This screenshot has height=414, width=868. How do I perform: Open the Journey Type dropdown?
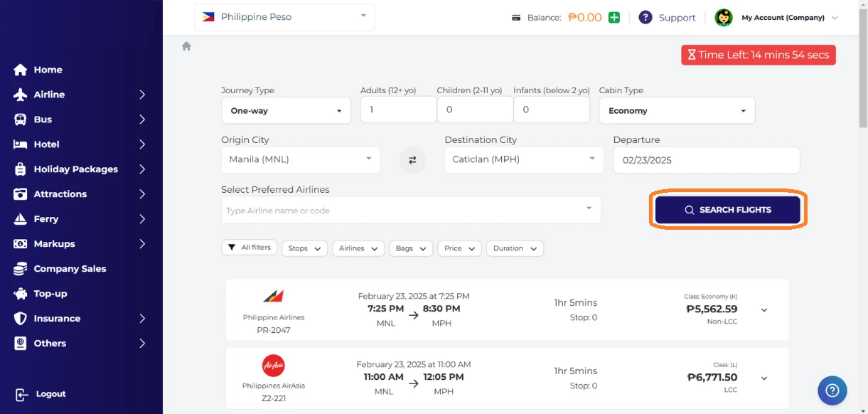[x=286, y=111]
